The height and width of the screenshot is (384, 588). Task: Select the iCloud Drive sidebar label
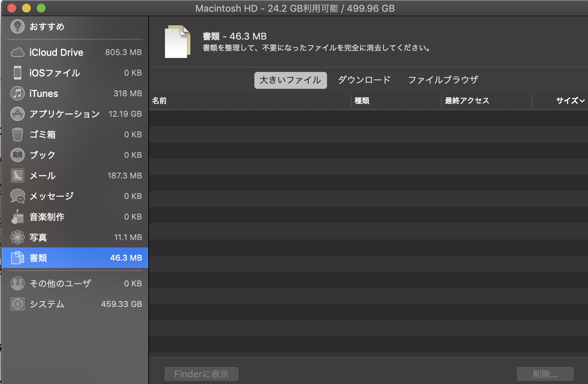[x=56, y=52]
